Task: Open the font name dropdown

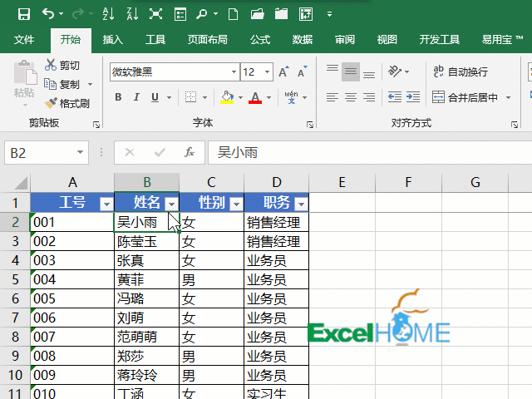Action: [x=234, y=72]
